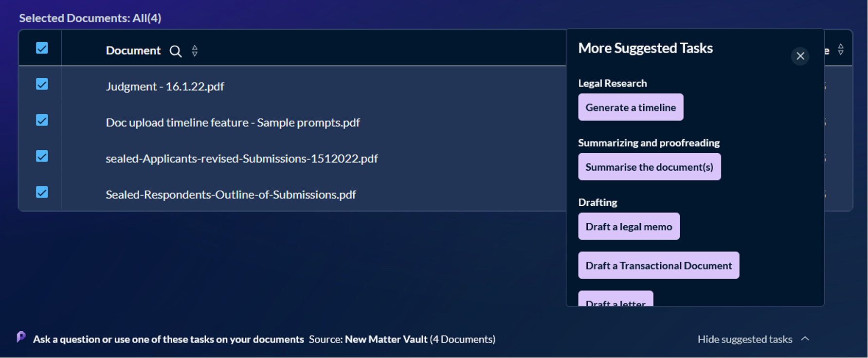Collapse tasks using the chevron up arrow
The height and width of the screenshot is (358, 868).
pos(805,339)
